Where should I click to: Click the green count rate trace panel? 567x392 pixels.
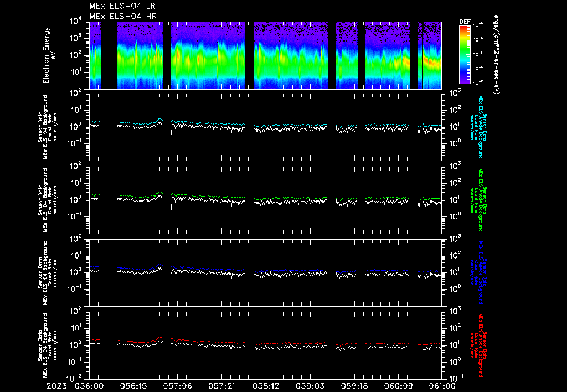pos(265,200)
